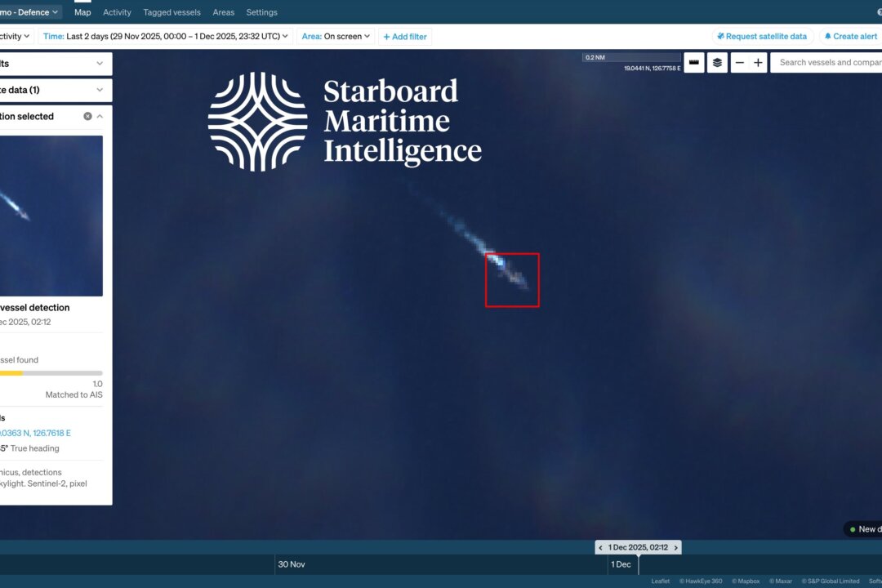Click the red vessel detection box on map
Viewport: 882px width, 588px height.
pyautogui.click(x=512, y=280)
